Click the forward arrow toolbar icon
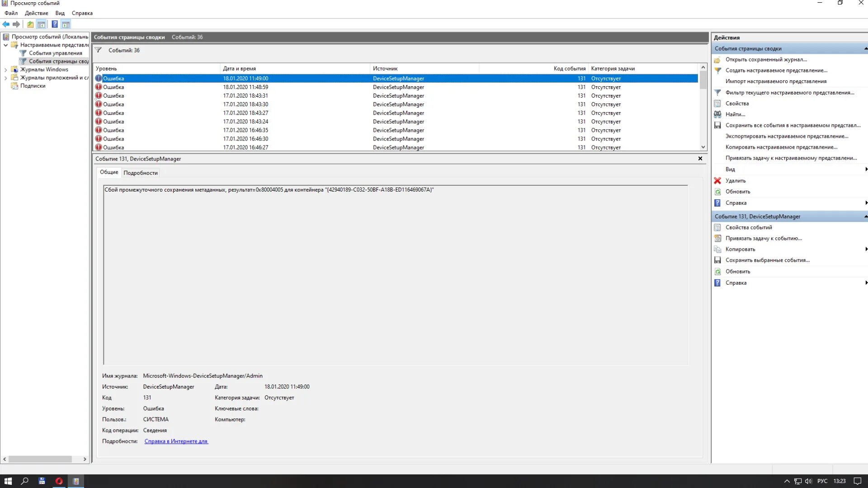Viewport: 868px width, 488px height. 16,24
